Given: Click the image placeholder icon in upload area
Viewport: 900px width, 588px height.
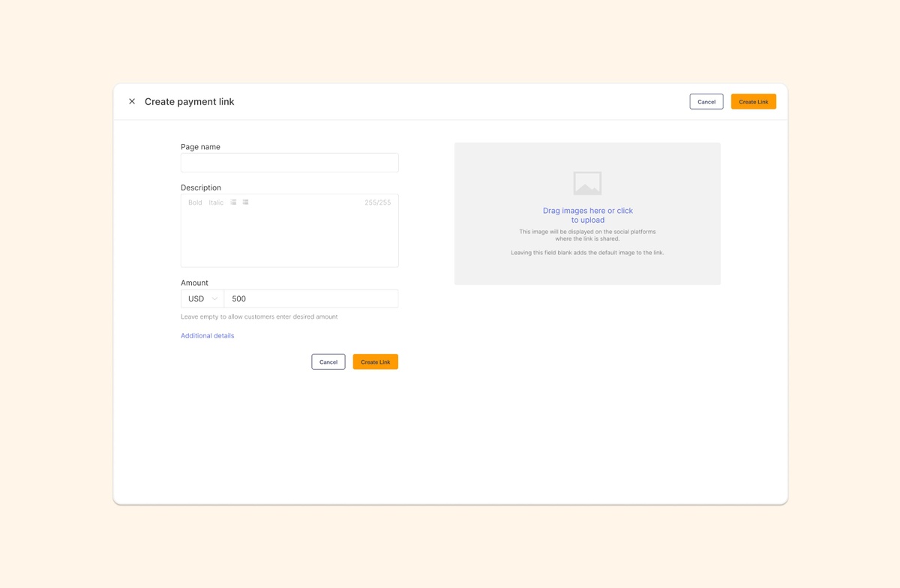Looking at the screenshot, I should pos(587,183).
